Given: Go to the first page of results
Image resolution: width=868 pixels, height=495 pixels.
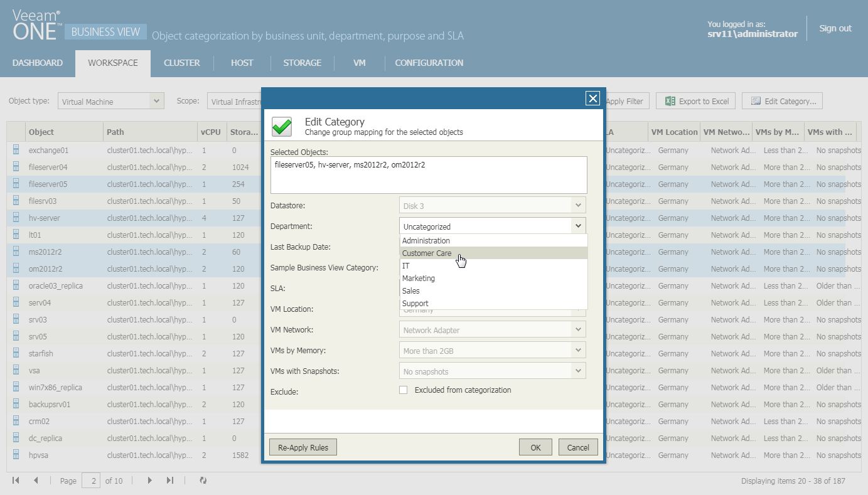Looking at the screenshot, I should coord(16,481).
